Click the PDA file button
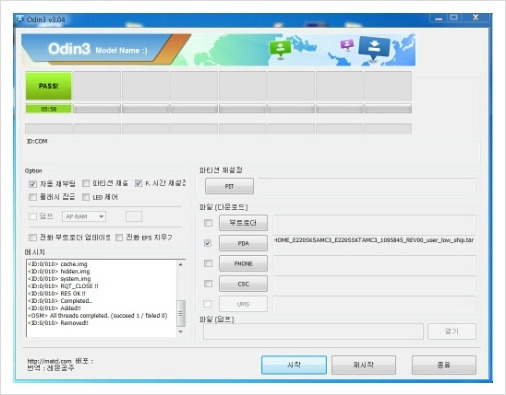Image resolution: width=506 pixels, height=395 pixels. coord(243,243)
